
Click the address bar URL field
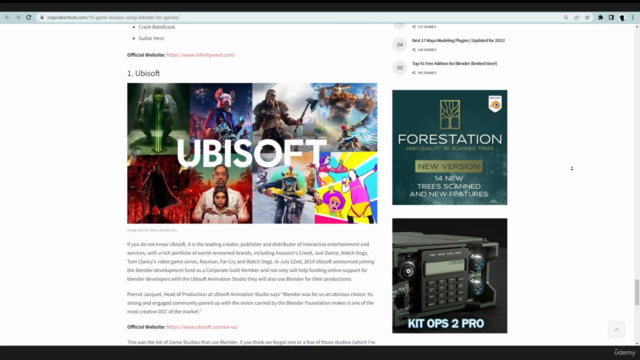coord(302,18)
